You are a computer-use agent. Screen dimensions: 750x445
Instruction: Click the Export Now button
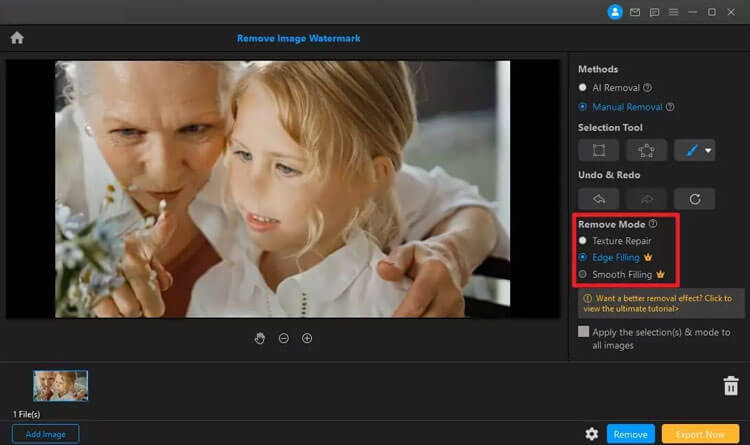(x=700, y=434)
